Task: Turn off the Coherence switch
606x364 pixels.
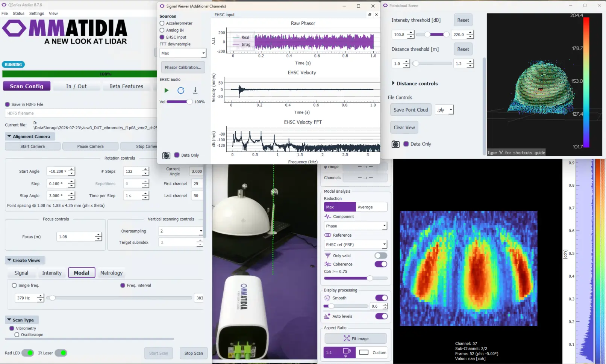Action: [x=381, y=264]
